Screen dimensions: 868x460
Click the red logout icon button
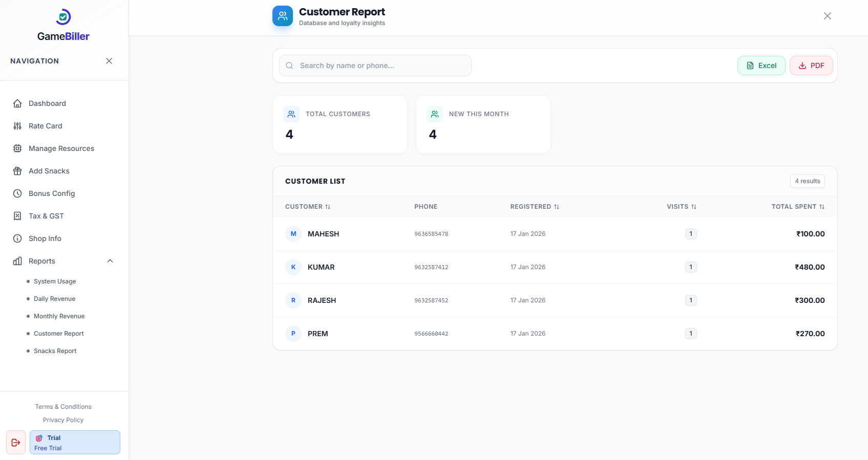(16, 443)
